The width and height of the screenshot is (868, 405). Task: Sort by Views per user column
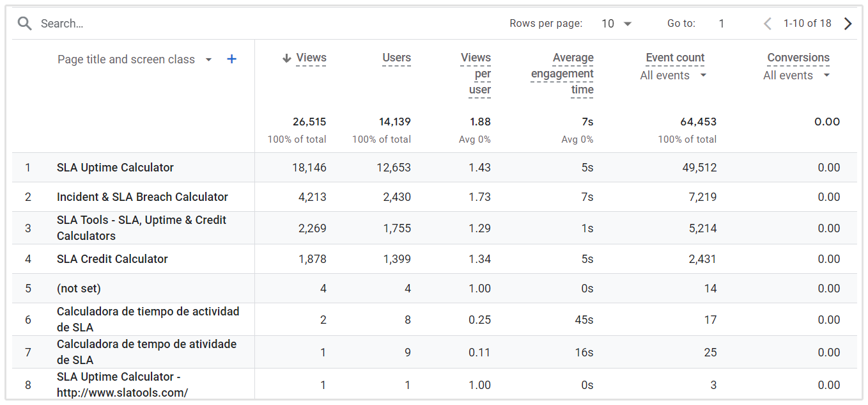pos(476,74)
